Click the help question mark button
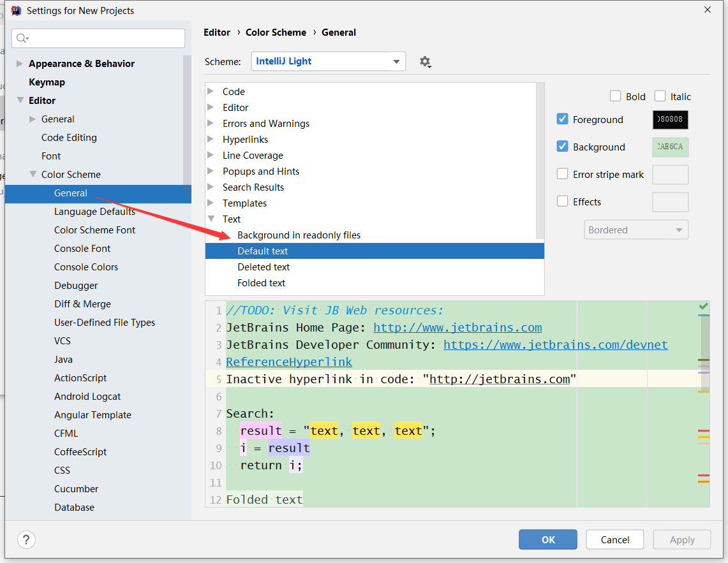728x563 pixels. coord(26,539)
